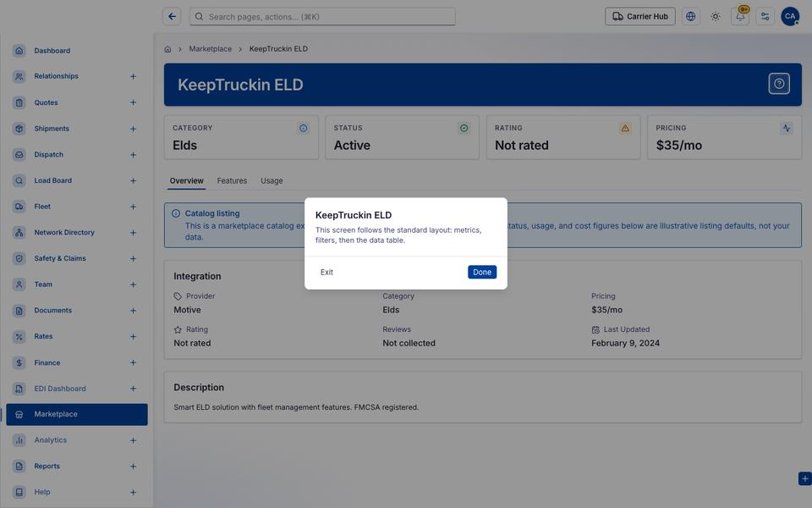Viewport: 812px width, 508px height.
Task: Expand the Reports sidebar section
Action: (133, 467)
